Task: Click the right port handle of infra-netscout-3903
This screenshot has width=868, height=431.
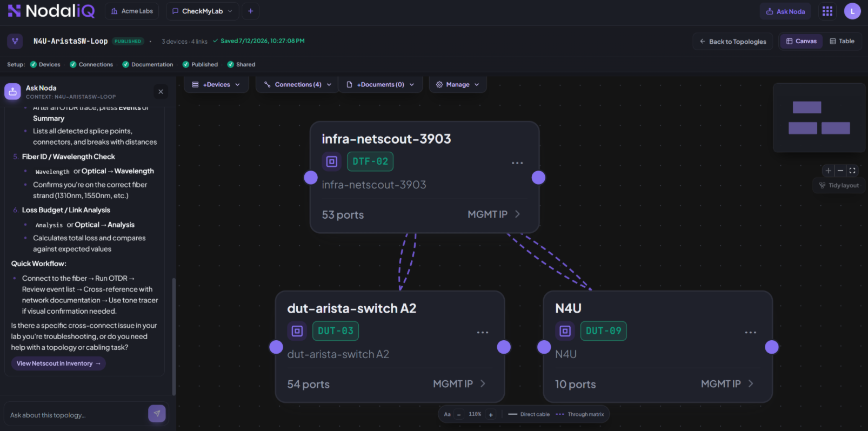Action: tap(538, 178)
